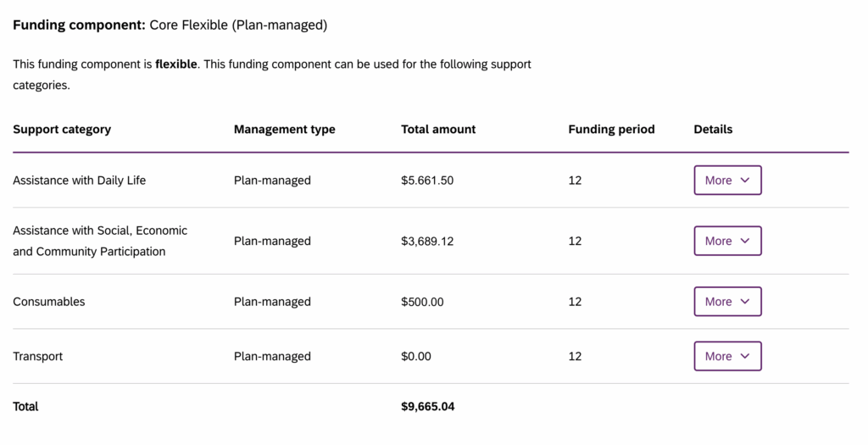Click the $500.00 Consumables amount
The height and width of the screenshot is (445, 868).
(x=422, y=302)
